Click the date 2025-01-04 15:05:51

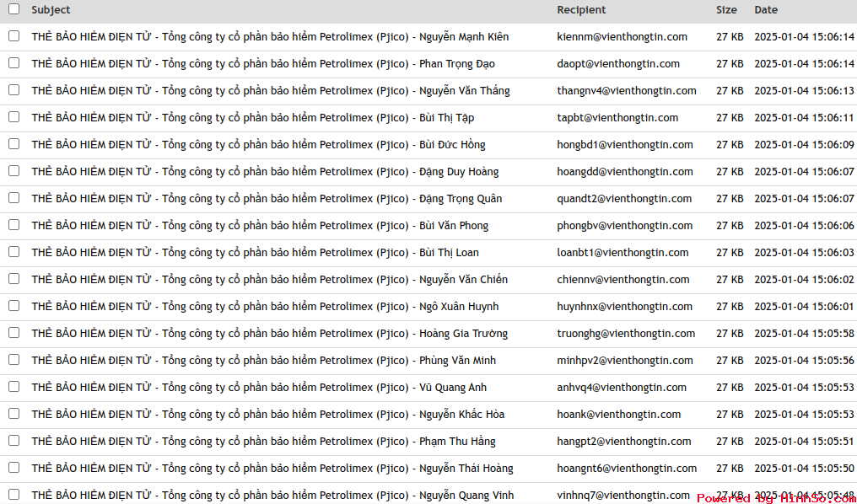click(x=804, y=442)
